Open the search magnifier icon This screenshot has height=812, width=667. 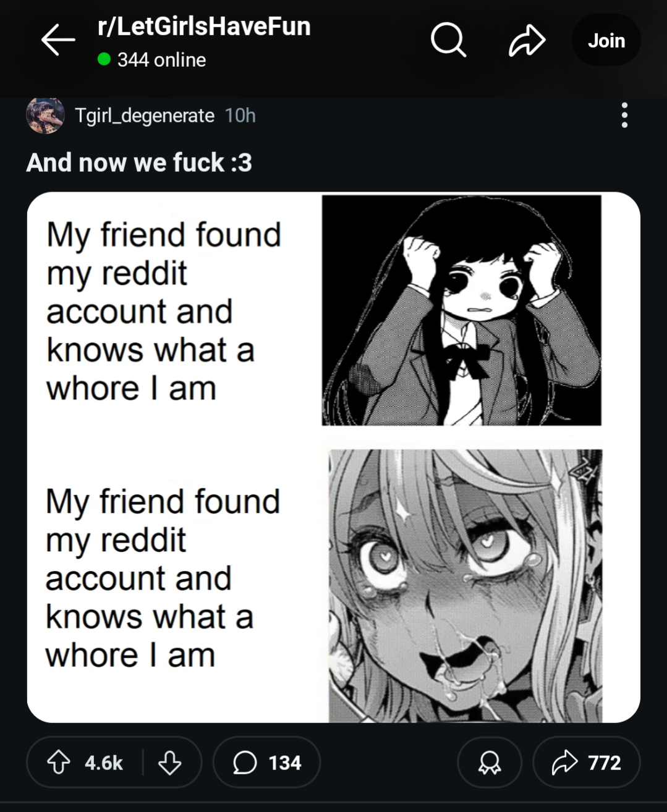tap(448, 40)
